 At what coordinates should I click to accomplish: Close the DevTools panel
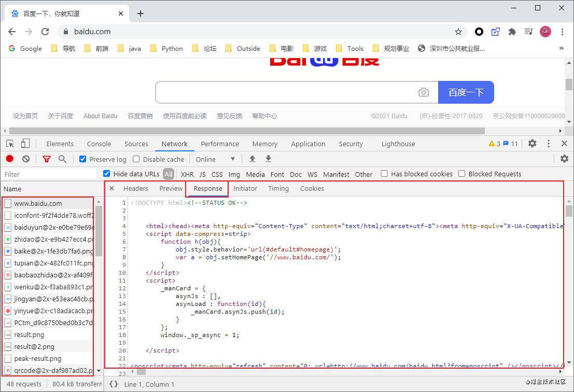pos(565,144)
